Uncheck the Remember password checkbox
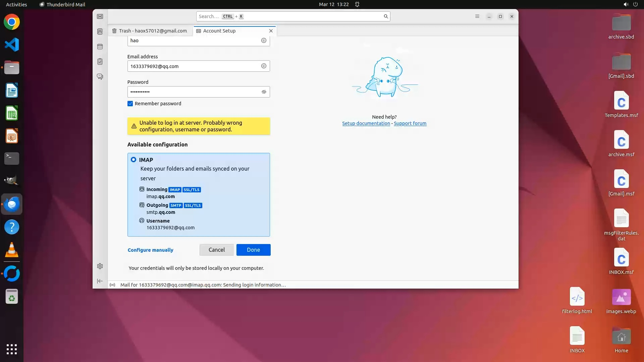This screenshot has width=644, height=362. point(130,104)
